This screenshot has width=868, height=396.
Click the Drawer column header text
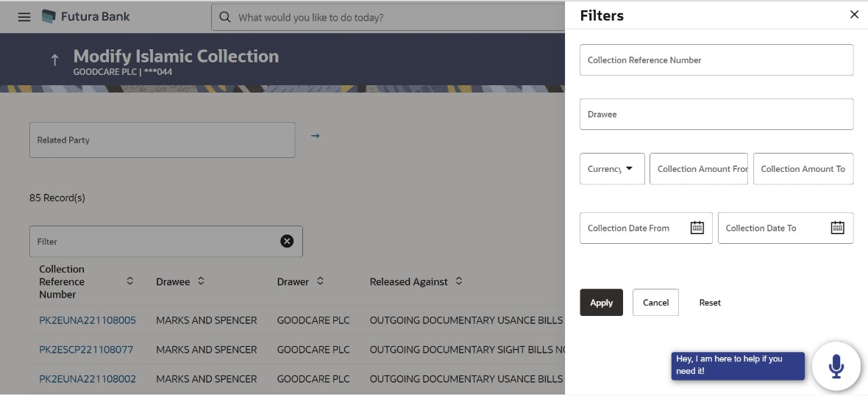(x=293, y=281)
